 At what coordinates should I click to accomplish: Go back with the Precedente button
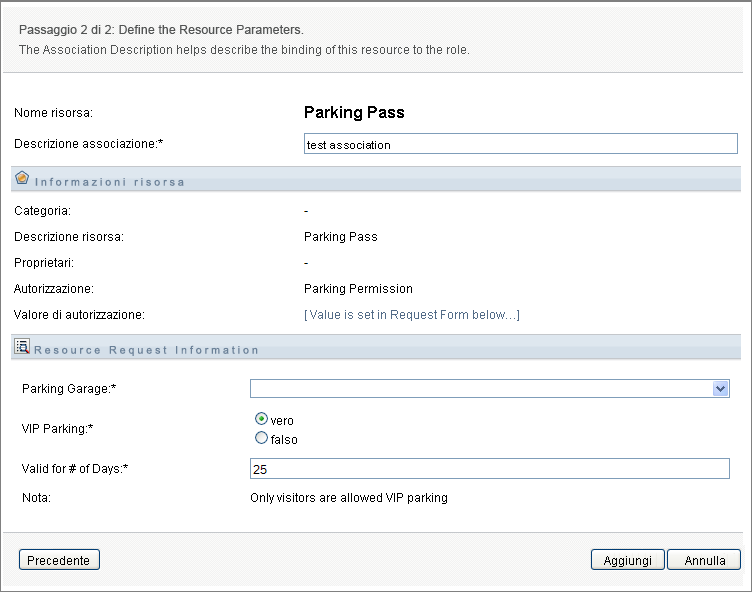[x=59, y=560]
